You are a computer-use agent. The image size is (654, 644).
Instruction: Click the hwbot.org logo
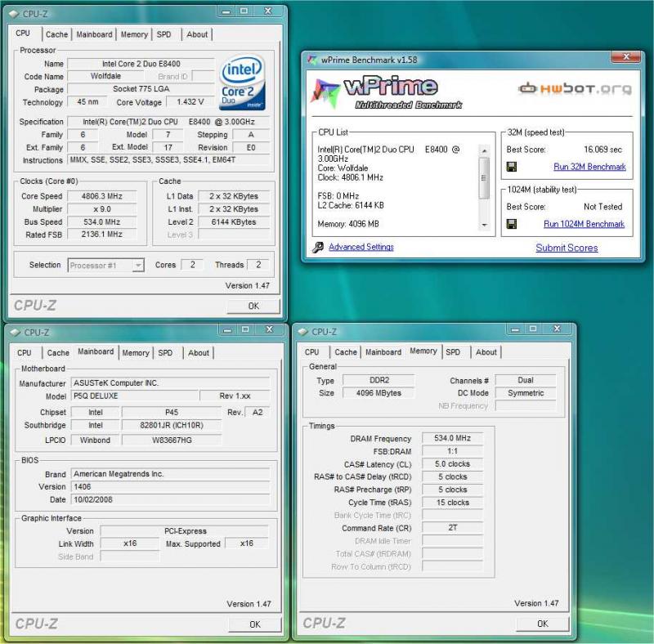click(x=576, y=88)
